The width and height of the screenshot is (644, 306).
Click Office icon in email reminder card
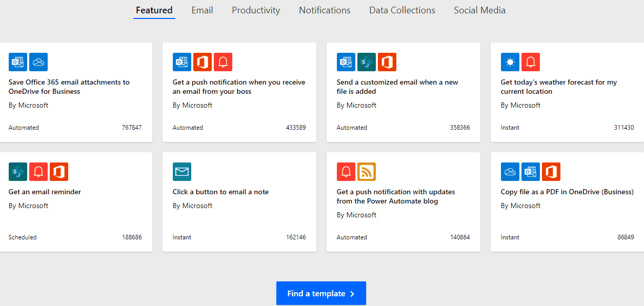click(59, 172)
